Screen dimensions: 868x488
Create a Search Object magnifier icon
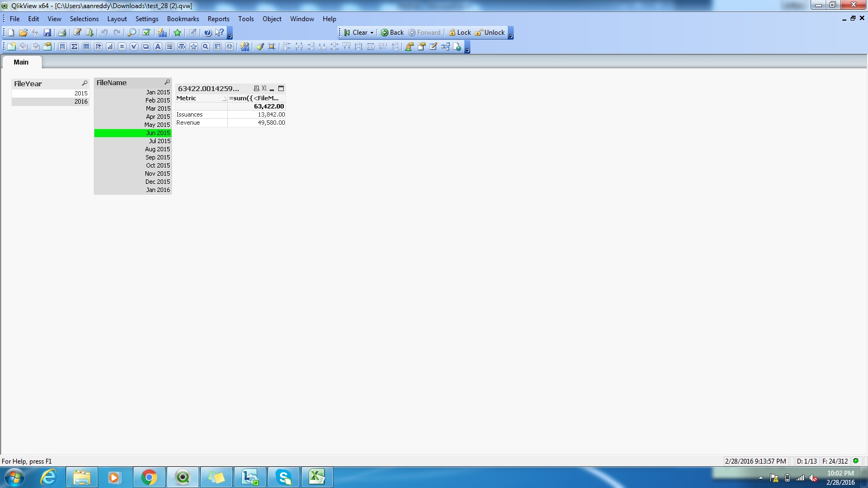tap(206, 47)
